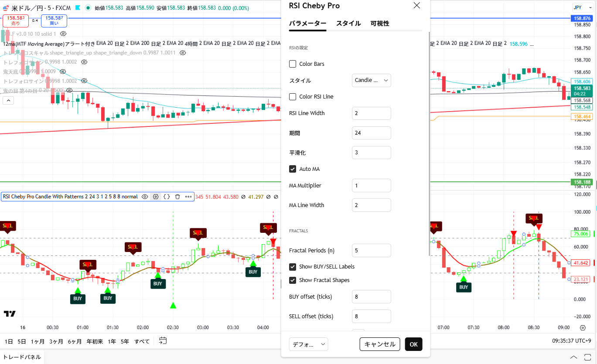Open the スタイル Candle dropdown
The height and width of the screenshot is (364, 597).
tap(371, 80)
